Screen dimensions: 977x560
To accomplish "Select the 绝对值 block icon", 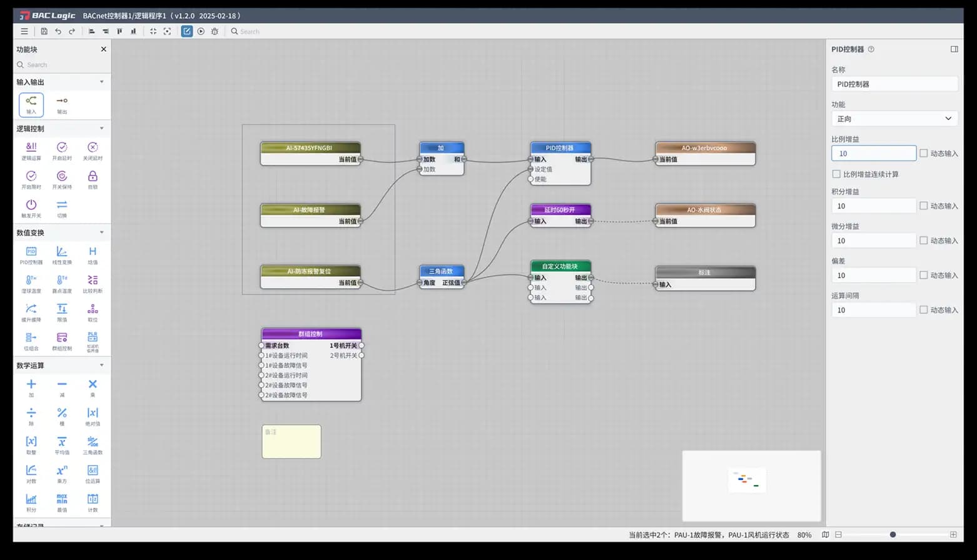I will click(x=93, y=416).
